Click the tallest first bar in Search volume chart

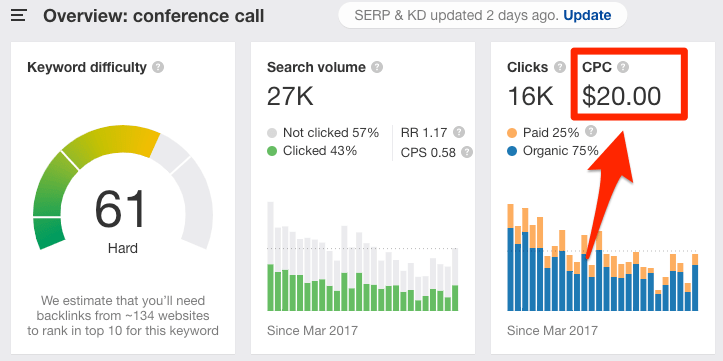pos(270,256)
